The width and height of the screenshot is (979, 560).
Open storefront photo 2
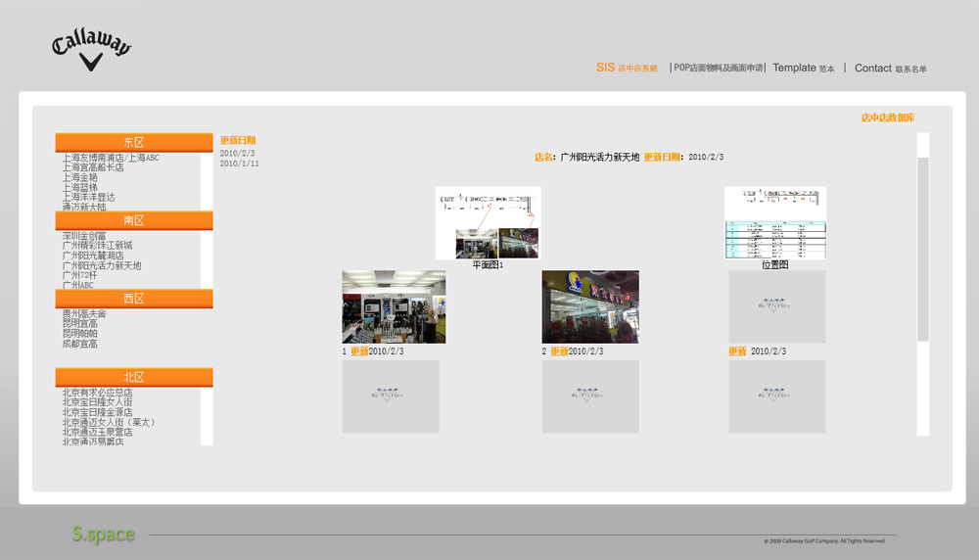tap(590, 307)
